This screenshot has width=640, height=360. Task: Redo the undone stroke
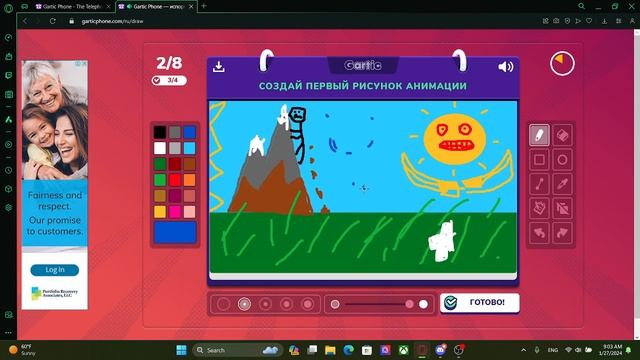coord(562,233)
